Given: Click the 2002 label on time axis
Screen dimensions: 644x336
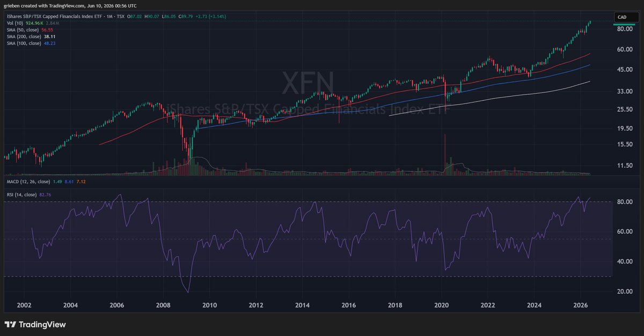Looking at the screenshot, I should pos(24,305).
